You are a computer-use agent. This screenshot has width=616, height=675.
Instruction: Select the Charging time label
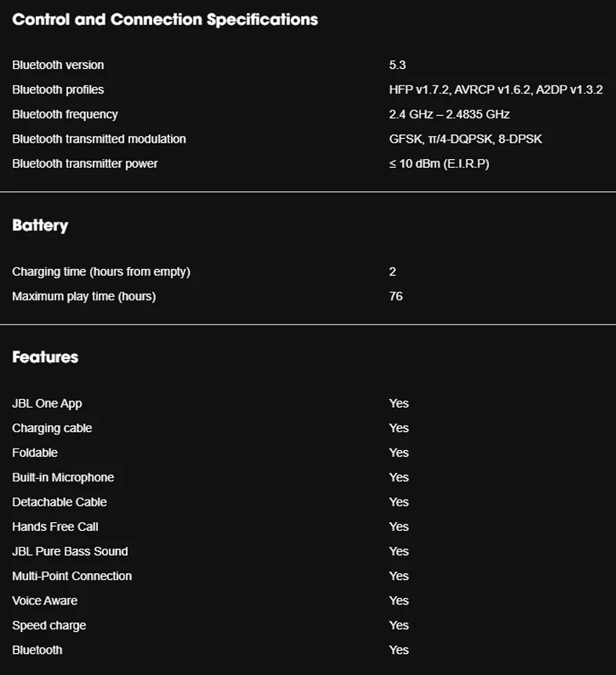click(101, 271)
